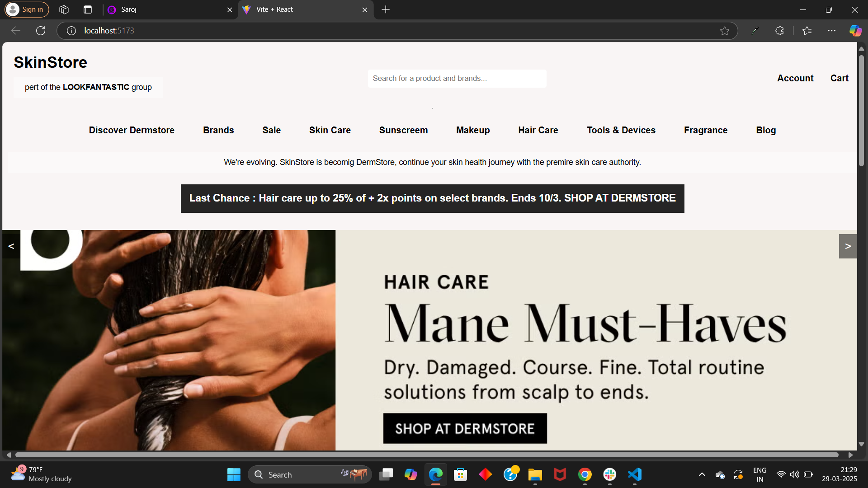Screen dimensions: 868x488
Task: Open Settings and more menu
Action: 832,31
